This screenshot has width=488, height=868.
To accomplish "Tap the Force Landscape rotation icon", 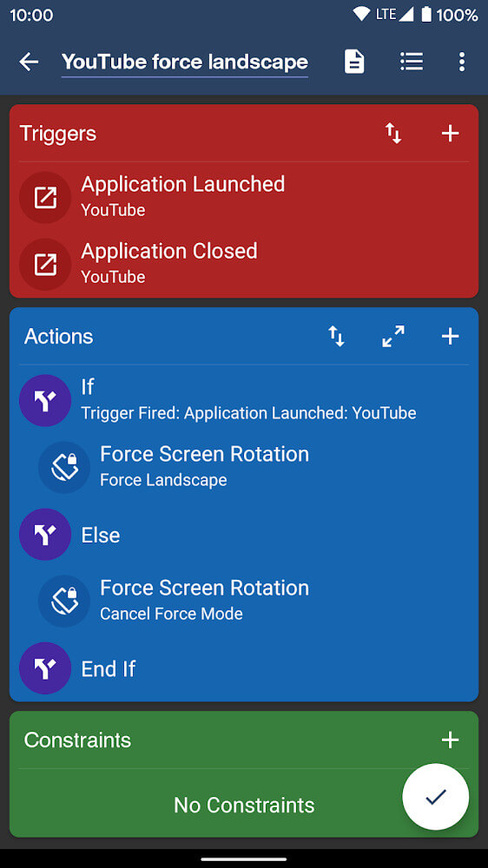I will tap(64, 467).
